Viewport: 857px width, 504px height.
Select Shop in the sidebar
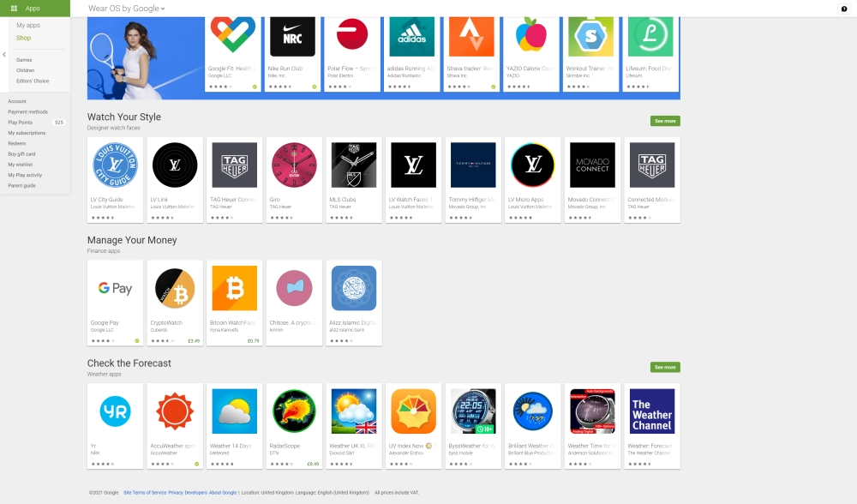[x=23, y=38]
